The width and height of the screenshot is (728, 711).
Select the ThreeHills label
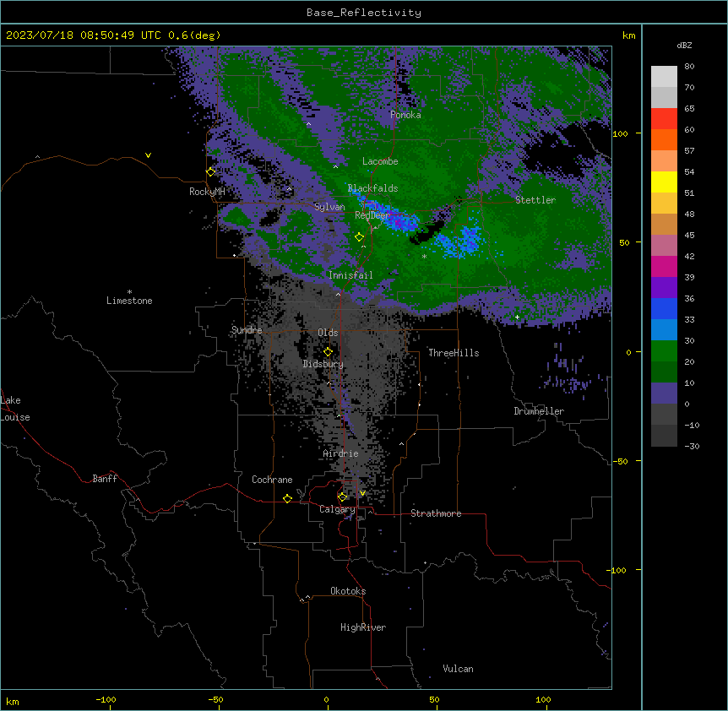(454, 353)
